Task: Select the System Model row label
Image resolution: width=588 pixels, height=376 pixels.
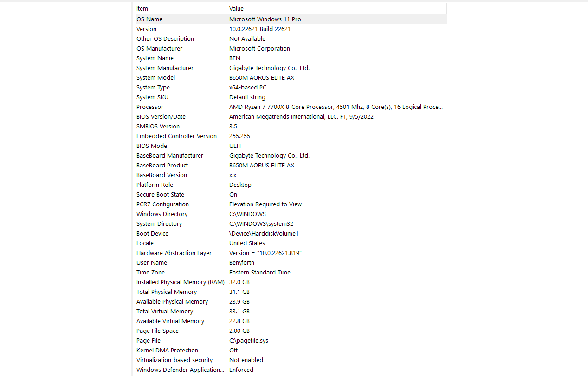Action: (155, 77)
